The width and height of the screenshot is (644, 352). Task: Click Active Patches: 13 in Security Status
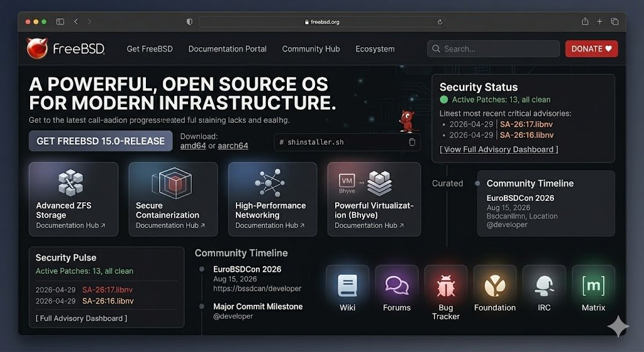tap(501, 99)
